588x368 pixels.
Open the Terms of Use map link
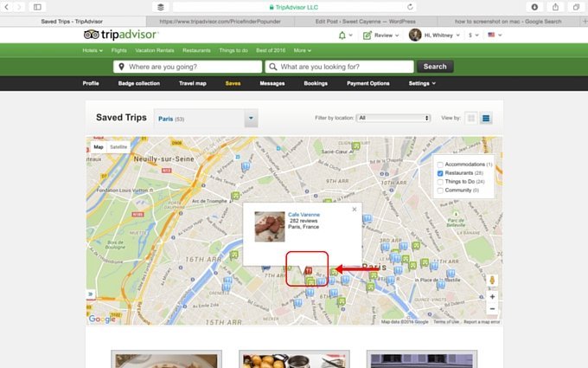click(x=446, y=322)
